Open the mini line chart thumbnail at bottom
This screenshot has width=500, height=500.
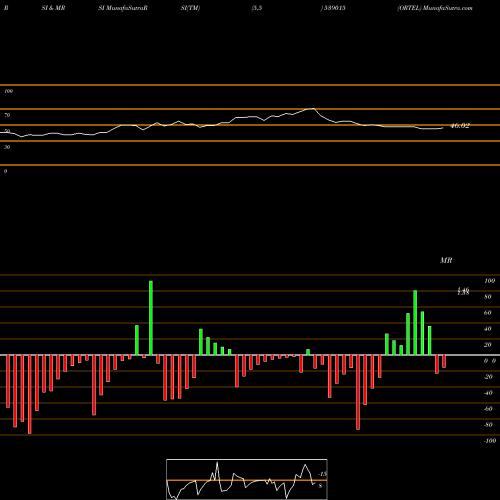(x=247, y=479)
